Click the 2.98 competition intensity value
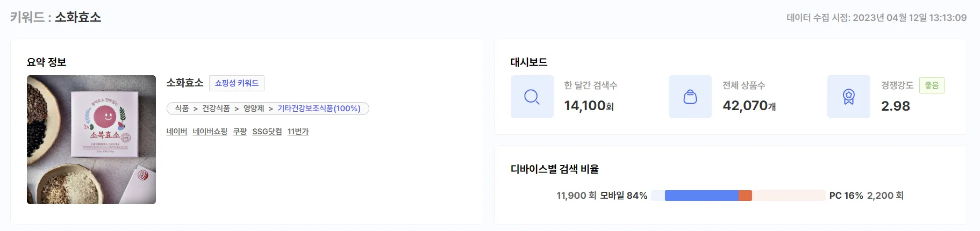Image resolution: width=980 pixels, height=231 pixels. coord(896,106)
